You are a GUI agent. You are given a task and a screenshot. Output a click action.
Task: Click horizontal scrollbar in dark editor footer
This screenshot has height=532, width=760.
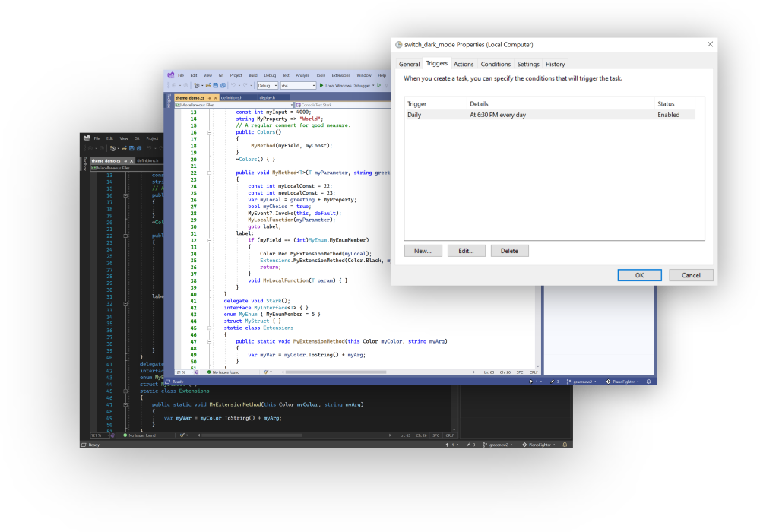[x=252, y=435]
